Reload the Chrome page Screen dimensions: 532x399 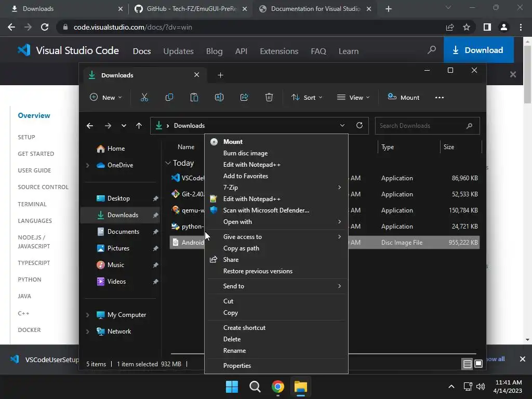pyautogui.click(x=45, y=27)
